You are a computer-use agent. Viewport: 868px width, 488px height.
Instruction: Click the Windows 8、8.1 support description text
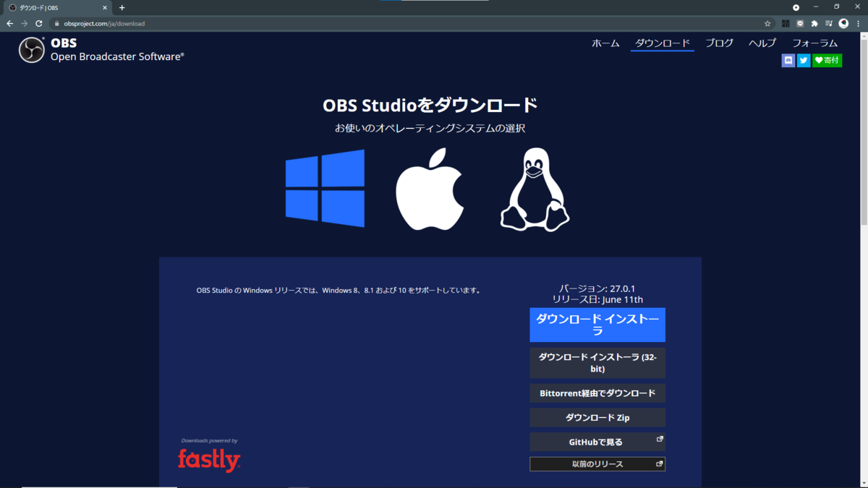coord(339,291)
